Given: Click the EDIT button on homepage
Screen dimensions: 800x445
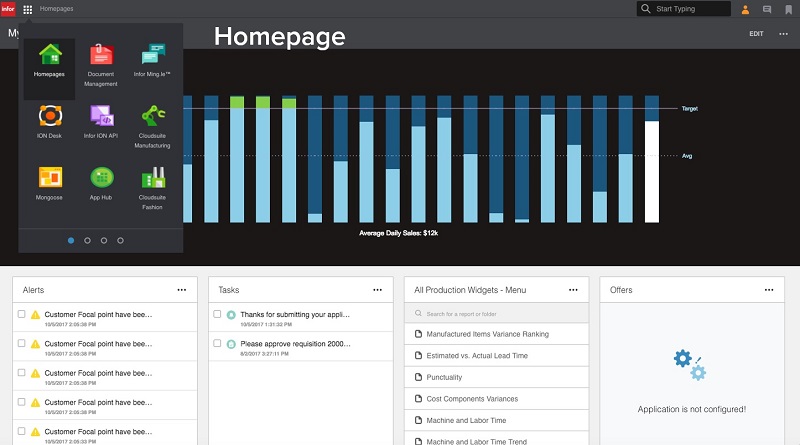Looking at the screenshot, I should click(756, 34).
